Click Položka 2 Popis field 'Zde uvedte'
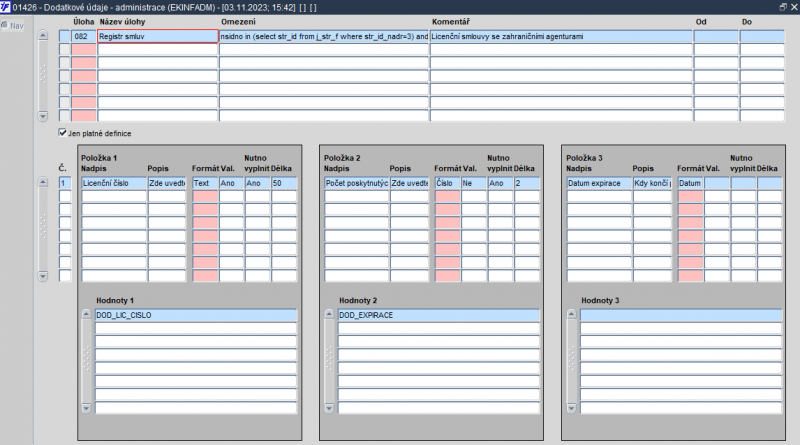Screen dimensions: 800x445 click(x=410, y=183)
